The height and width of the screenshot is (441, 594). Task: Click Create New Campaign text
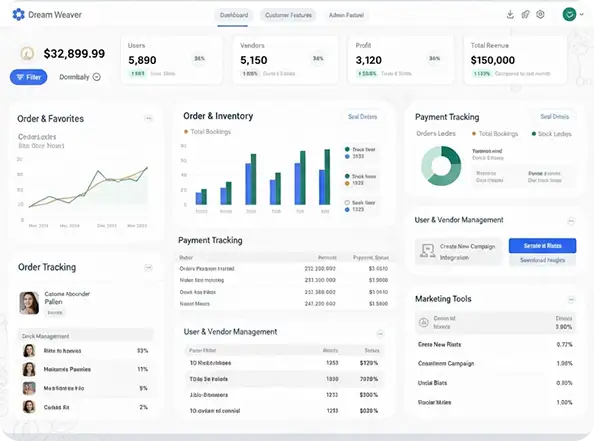pos(467,246)
